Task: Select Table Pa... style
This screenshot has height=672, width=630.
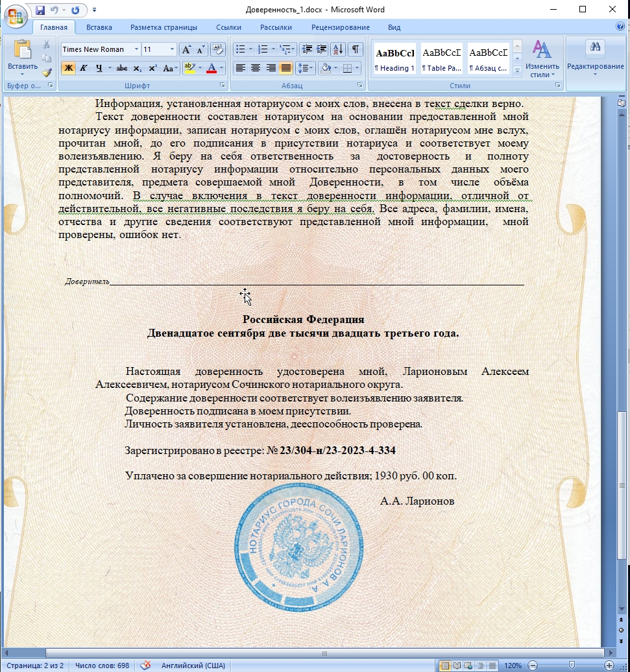Action: (x=441, y=59)
